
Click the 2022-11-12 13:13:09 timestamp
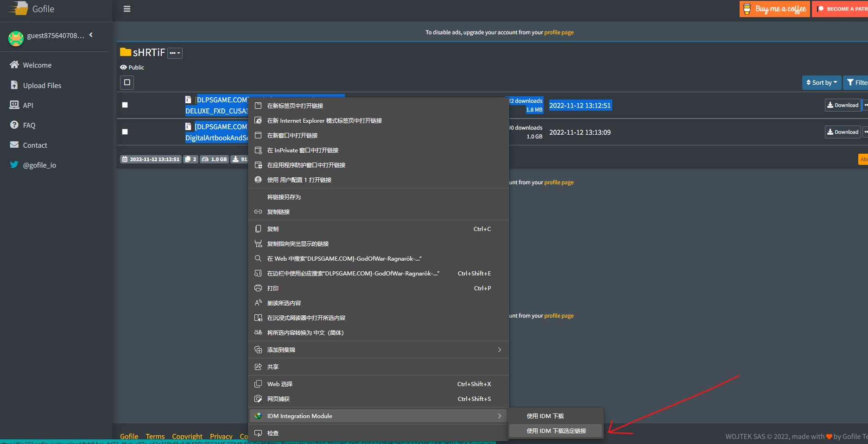[580, 132]
